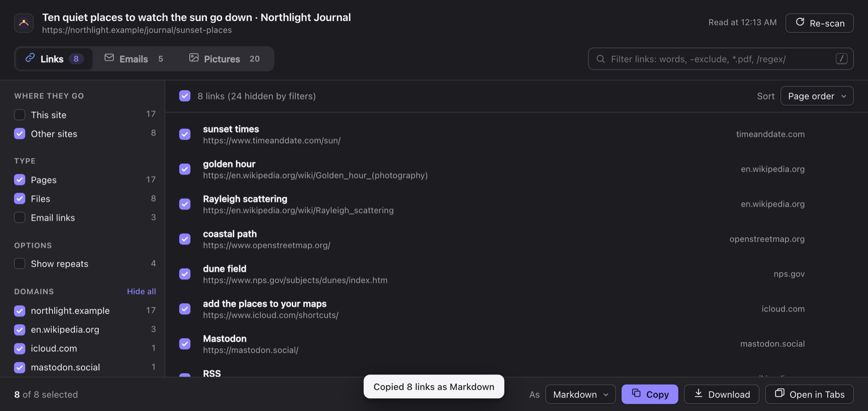Open the Page order sort dropdown
868x411 pixels.
point(817,96)
